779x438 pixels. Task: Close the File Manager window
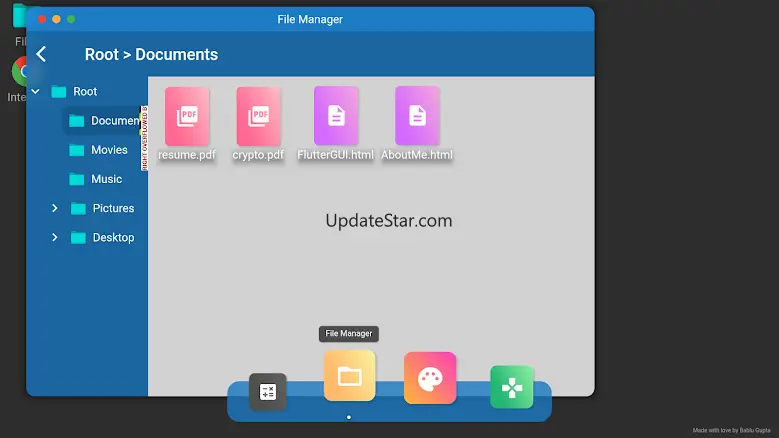[42, 19]
